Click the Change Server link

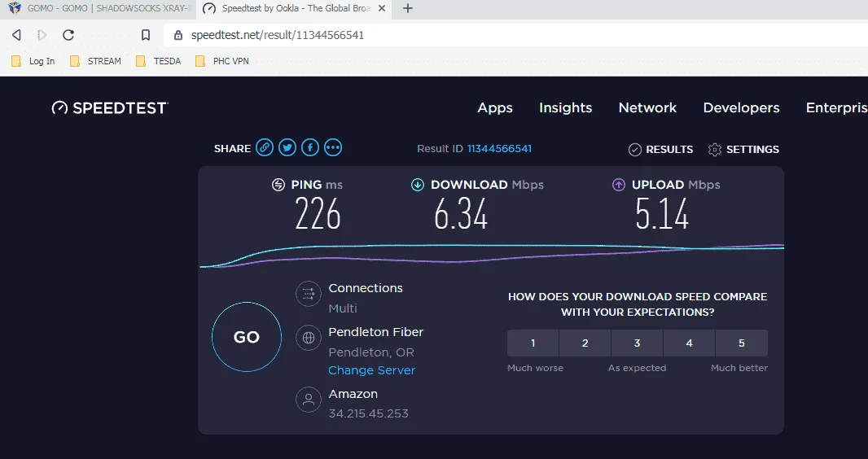point(371,370)
